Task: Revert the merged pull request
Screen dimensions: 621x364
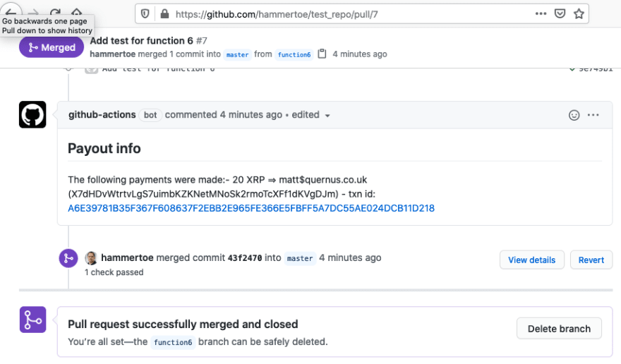Action: [x=591, y=260]
